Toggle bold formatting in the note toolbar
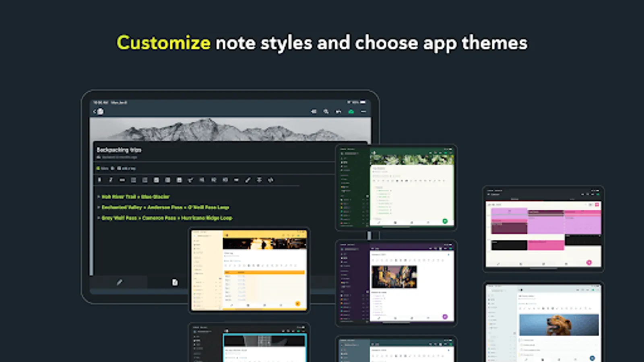Viewport: 644px width, 362px height. point(99,180)
